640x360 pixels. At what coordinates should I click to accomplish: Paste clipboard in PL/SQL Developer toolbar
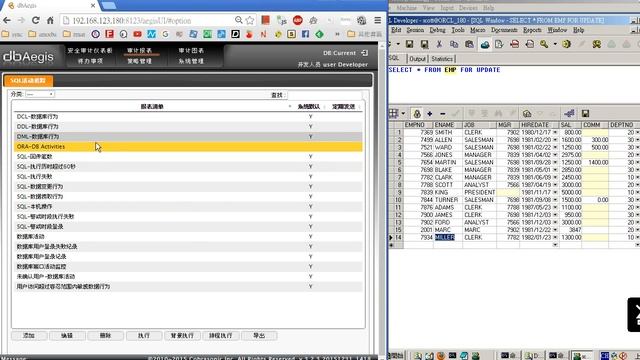[469, 44]
